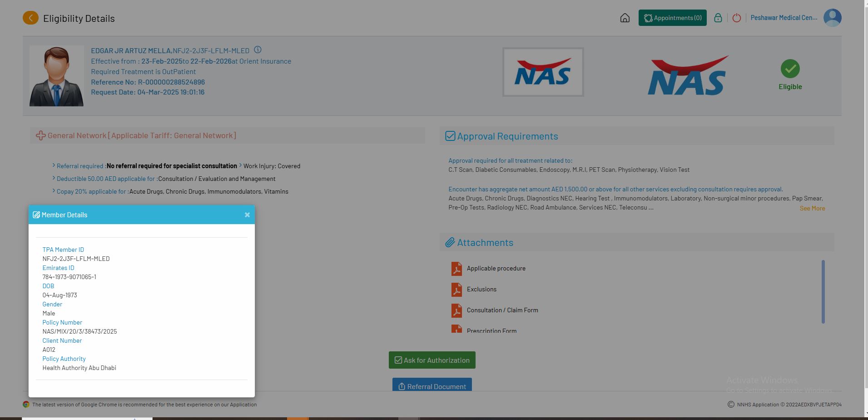868x420 pixels.
Task: Click Reference No: R-000000288524896
Action: (148, 82)
